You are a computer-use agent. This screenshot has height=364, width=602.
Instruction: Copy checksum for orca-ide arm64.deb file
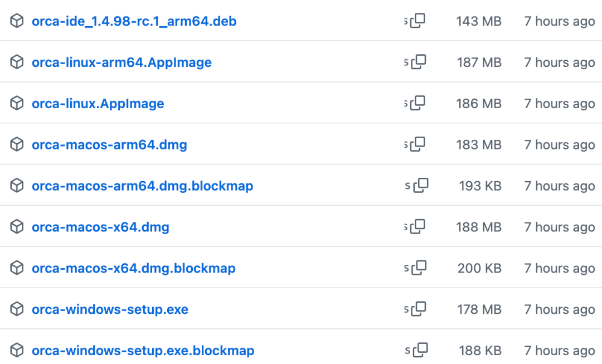417,21
